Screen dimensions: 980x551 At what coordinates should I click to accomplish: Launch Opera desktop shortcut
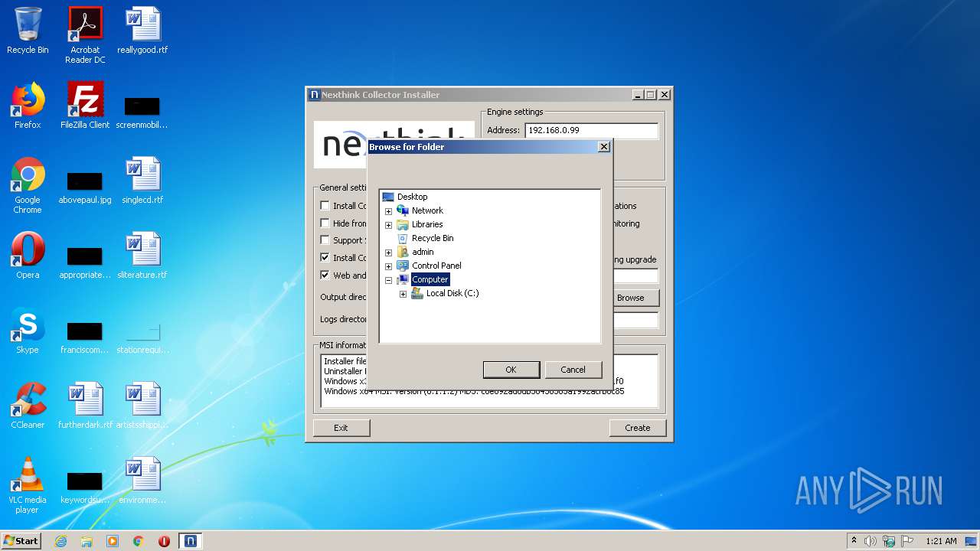coord(28,256)
